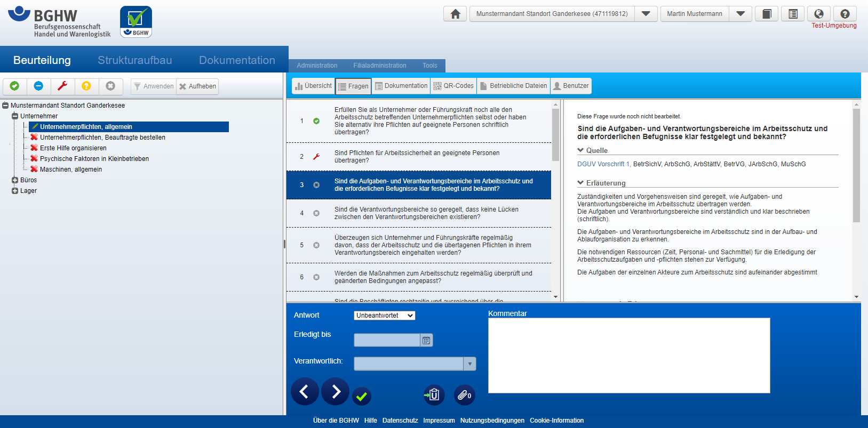Screen dimensions: 868x428
Task: Collapse the Quelle section
Action: point(580,150)
